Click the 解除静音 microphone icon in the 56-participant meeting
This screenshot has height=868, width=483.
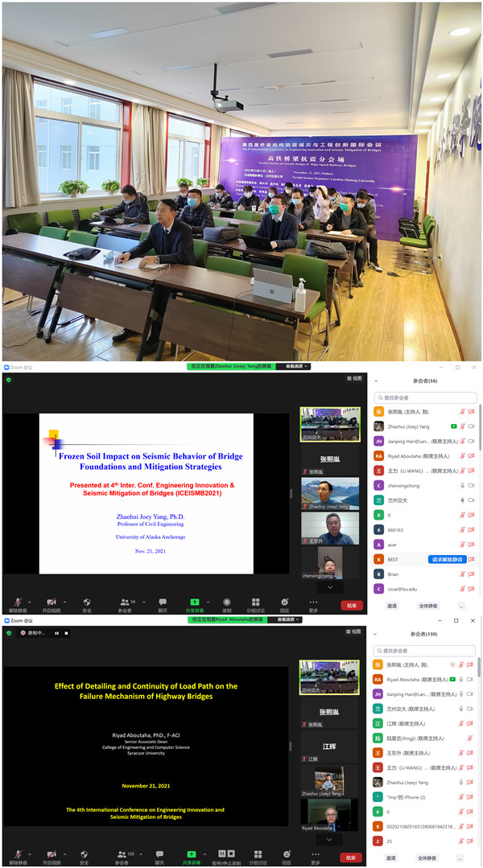(x=18, y=602)
